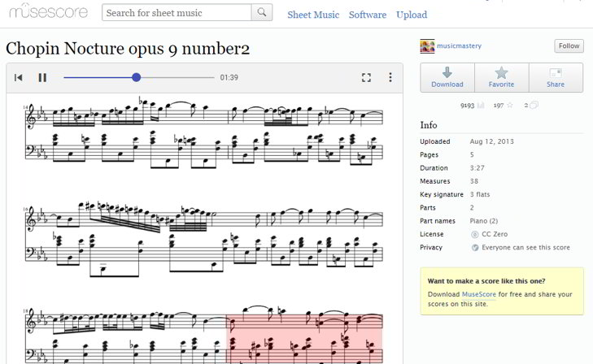Add the score to Favorites
The image size is (593, 364).
501,77
